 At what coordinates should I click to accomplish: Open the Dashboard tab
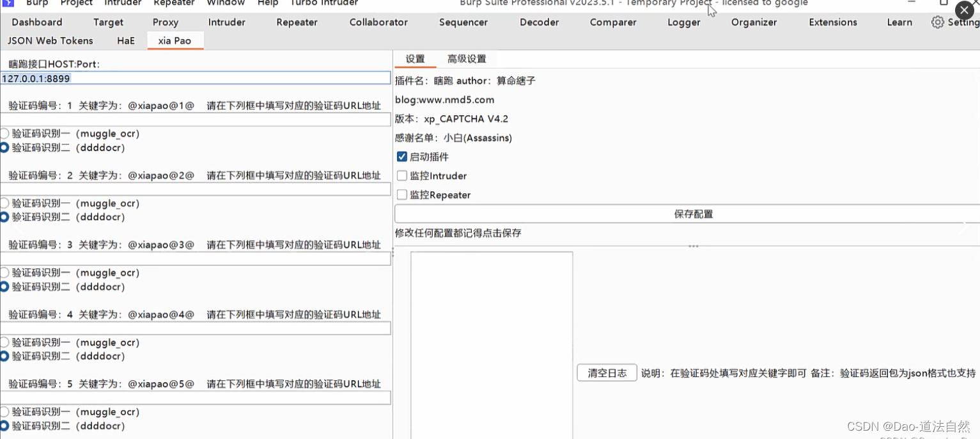[37, 22]
